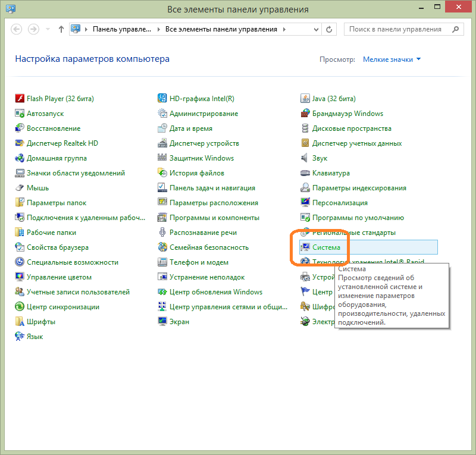Click the Телефон и модем icon

tap(162, 262)
